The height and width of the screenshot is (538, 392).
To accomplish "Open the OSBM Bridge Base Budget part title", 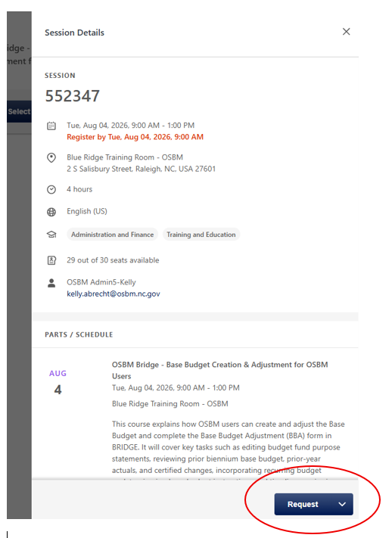I will coord(219,370).
